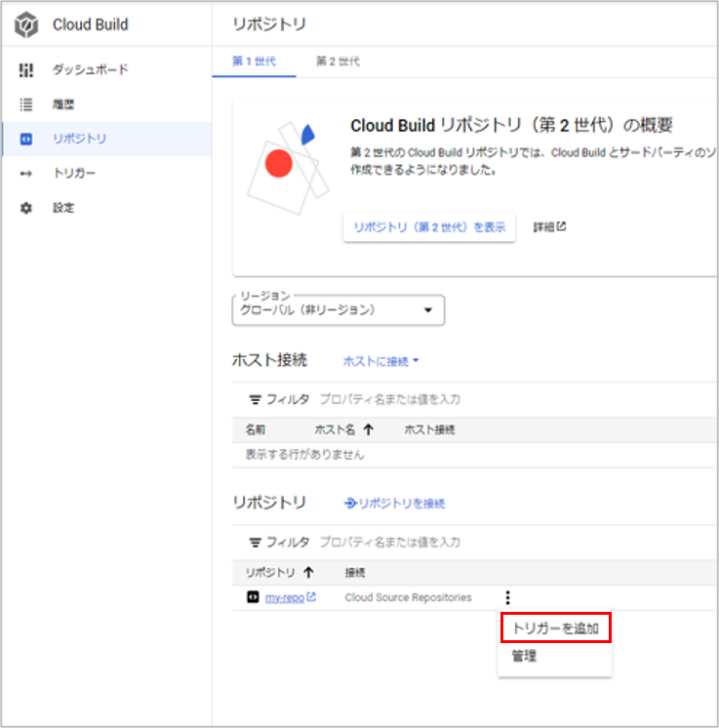The width and height of the screenshot is (719, 728).
Task: Open the 詳細 external link
Action: tap(549, 226)
